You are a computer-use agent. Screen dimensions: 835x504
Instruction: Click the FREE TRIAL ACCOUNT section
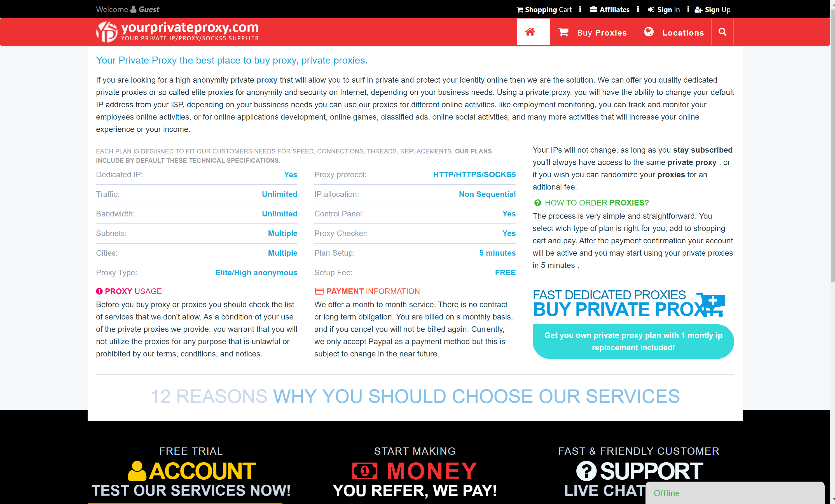coord(191,472)
